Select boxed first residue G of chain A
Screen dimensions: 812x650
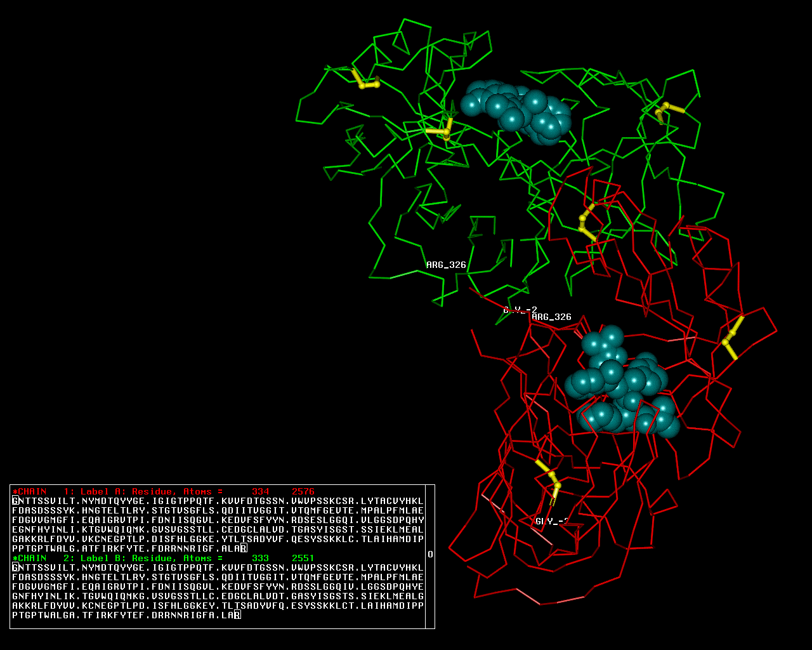click(15, 501)
